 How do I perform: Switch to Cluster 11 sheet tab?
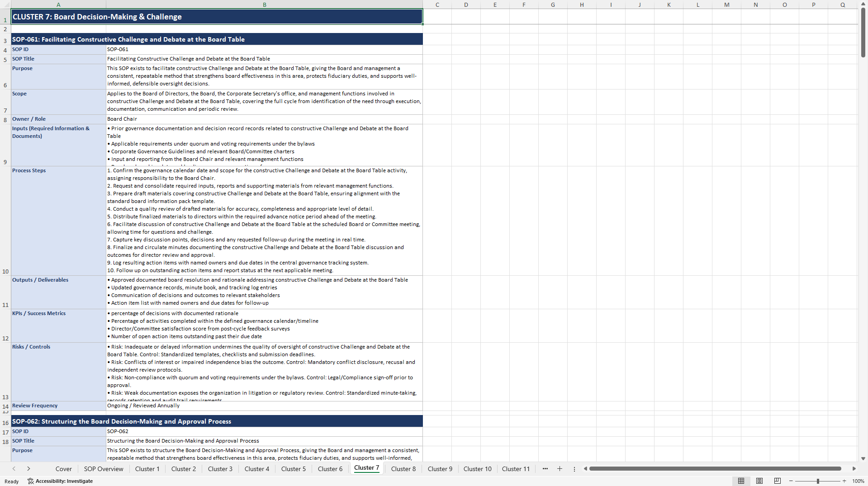(516, 469)
